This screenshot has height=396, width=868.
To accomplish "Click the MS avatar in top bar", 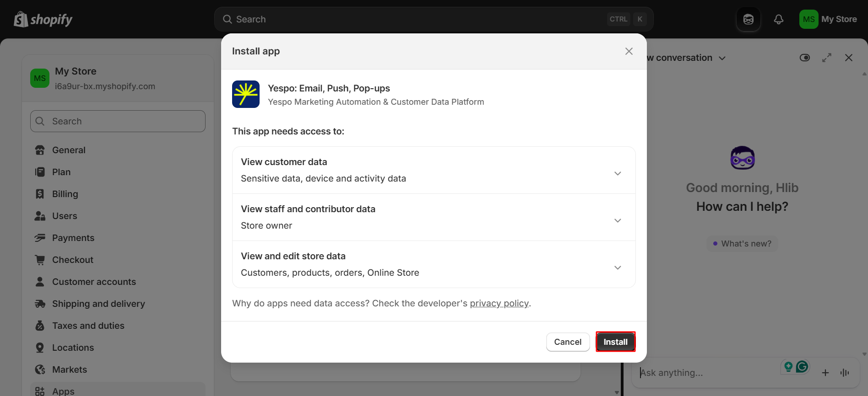I will 809,19.
